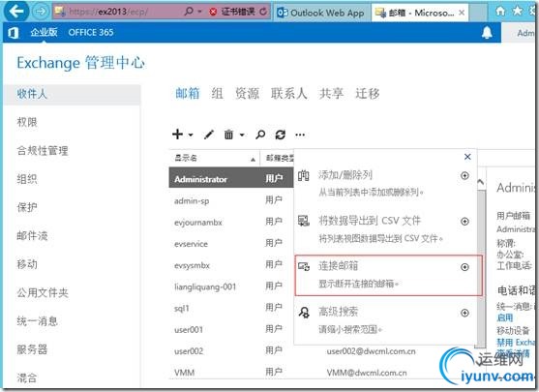Click arrow icon beside 添加/删除列
The width and height of the screenshot is (539, 392).
pyautogui.click(x=464, y=176)
